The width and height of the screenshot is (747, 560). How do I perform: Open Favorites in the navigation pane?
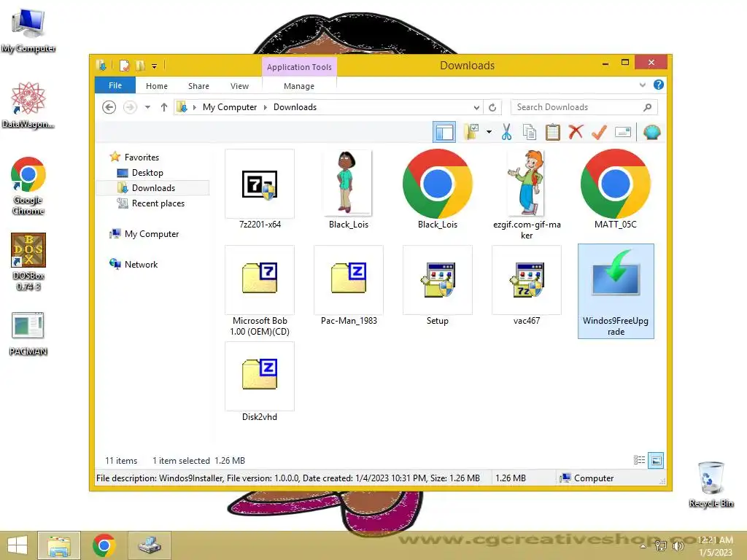coord(142,157)
